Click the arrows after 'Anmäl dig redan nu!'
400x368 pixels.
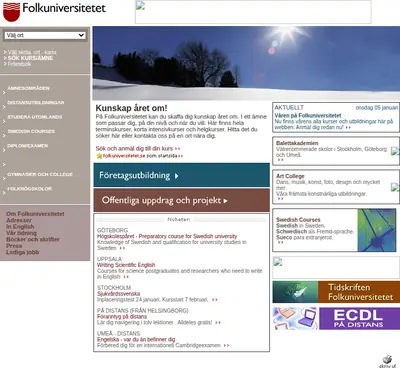pos(348,128)
